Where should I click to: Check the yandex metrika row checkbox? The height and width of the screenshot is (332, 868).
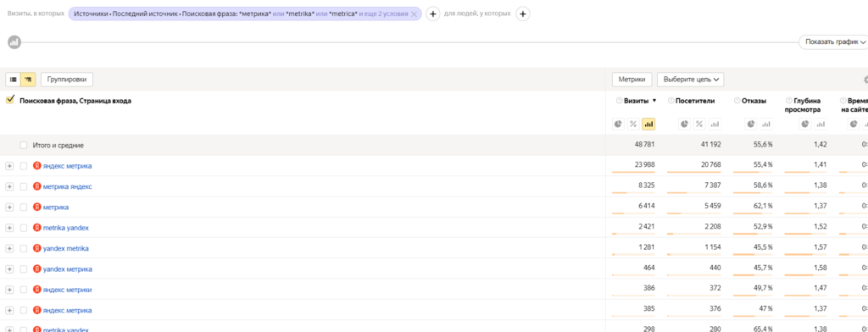pos(23,248)
